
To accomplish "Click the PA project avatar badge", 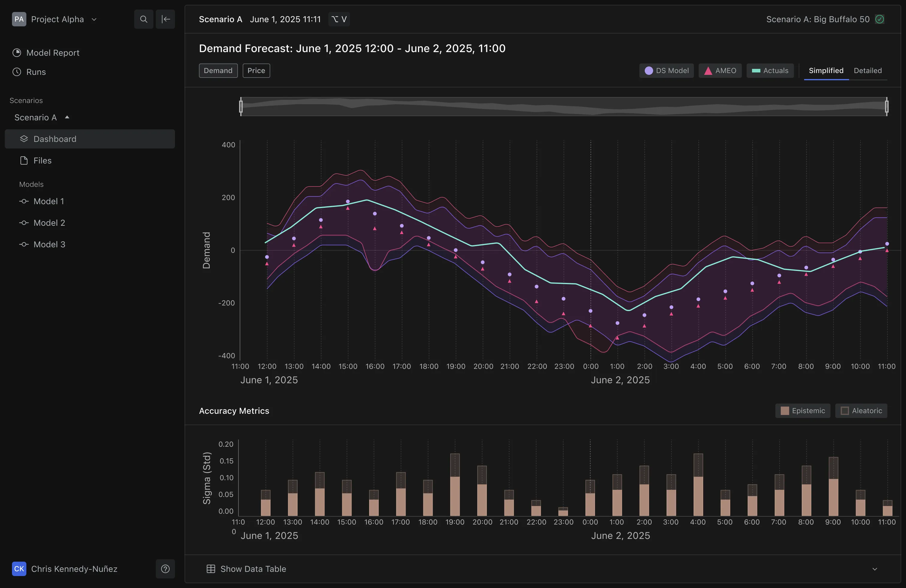I will click(19, 19).
